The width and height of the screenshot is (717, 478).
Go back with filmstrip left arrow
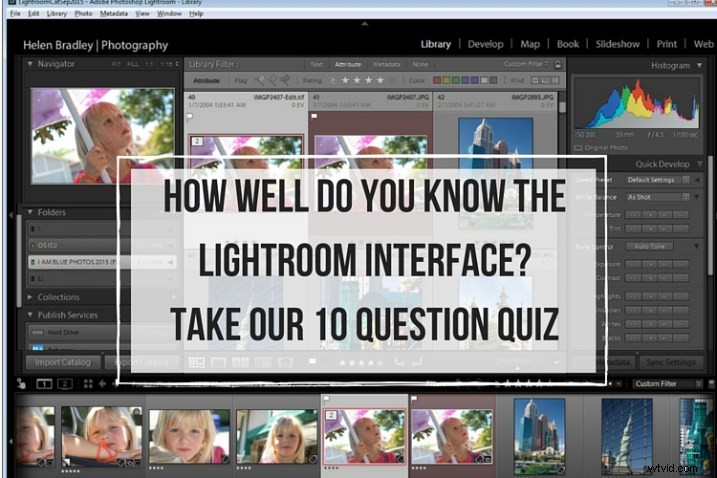(102, 384)
